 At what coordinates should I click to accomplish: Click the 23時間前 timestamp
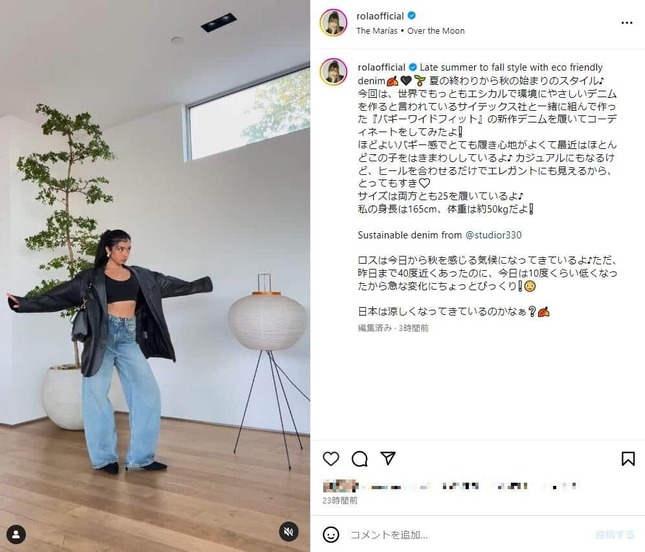340,501
